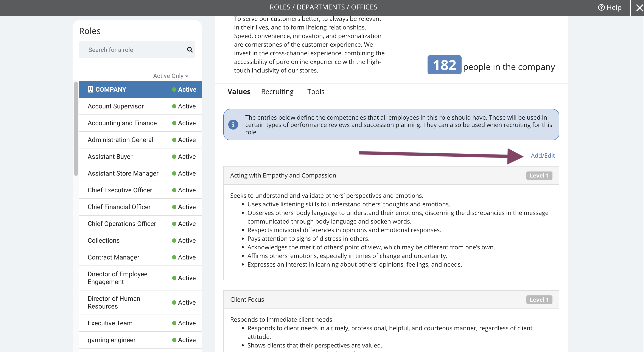644x352 pixels.
Task: Click the COMPANY building icon
Action: point(90,90)
